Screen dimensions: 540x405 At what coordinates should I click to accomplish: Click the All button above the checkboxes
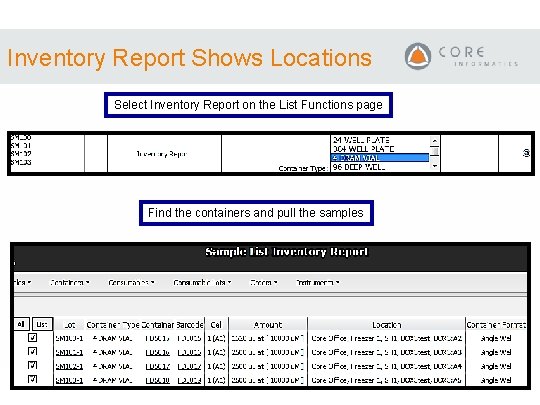[x=21, y=324]
